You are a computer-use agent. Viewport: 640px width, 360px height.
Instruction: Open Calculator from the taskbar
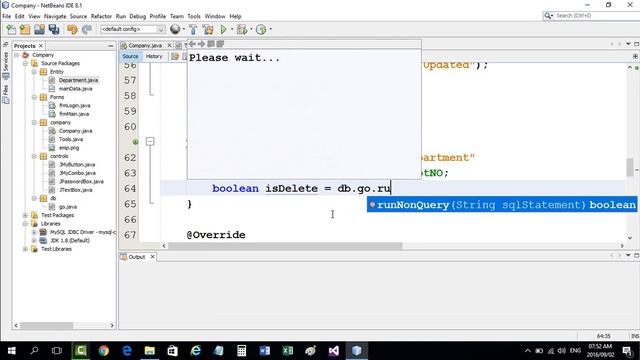click(x=242, y=351)
